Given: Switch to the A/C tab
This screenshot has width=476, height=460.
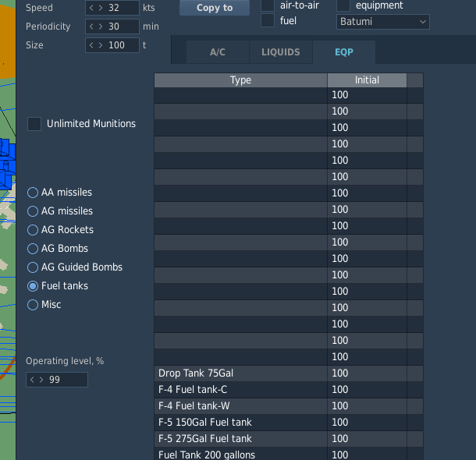Looking at the screenshot, I should [x=218, y=52].
